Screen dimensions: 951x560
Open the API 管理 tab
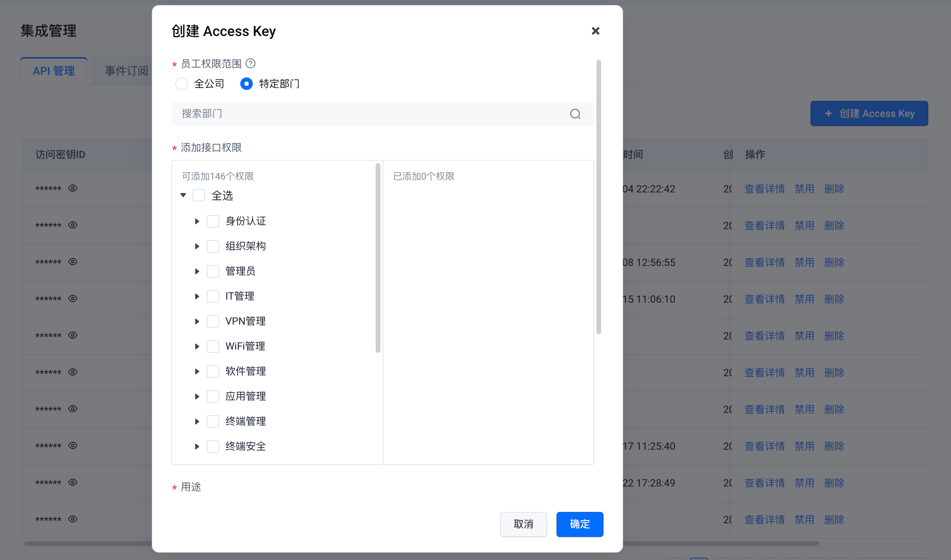[x=54, y=71]
